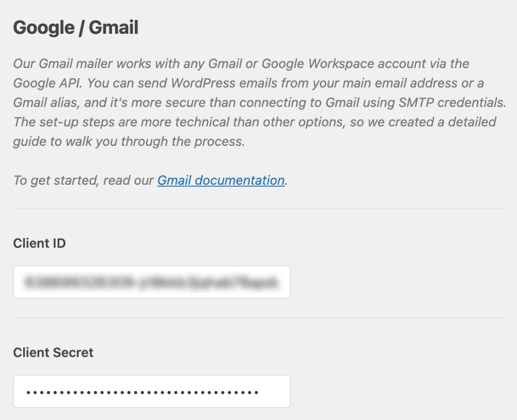The height and width of the screenshot is (420, 517).
Task: Click the masked dots in Client Secret
Action: click(x=142, y=392)
